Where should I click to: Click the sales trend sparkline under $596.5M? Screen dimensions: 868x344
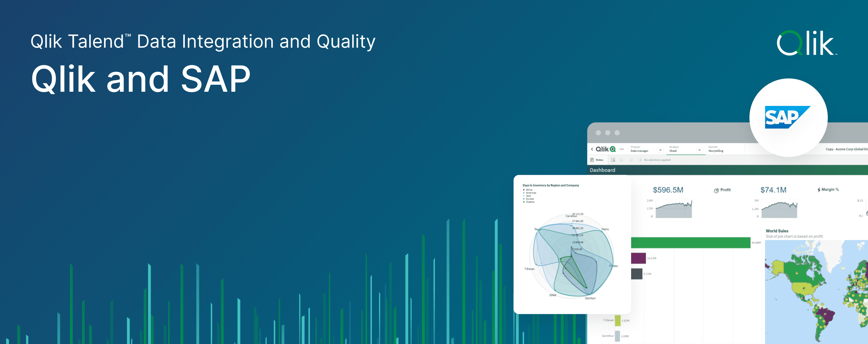(674, 209)
